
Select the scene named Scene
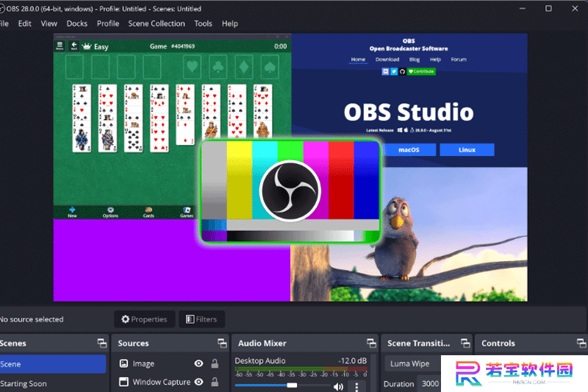click(52, 364)
